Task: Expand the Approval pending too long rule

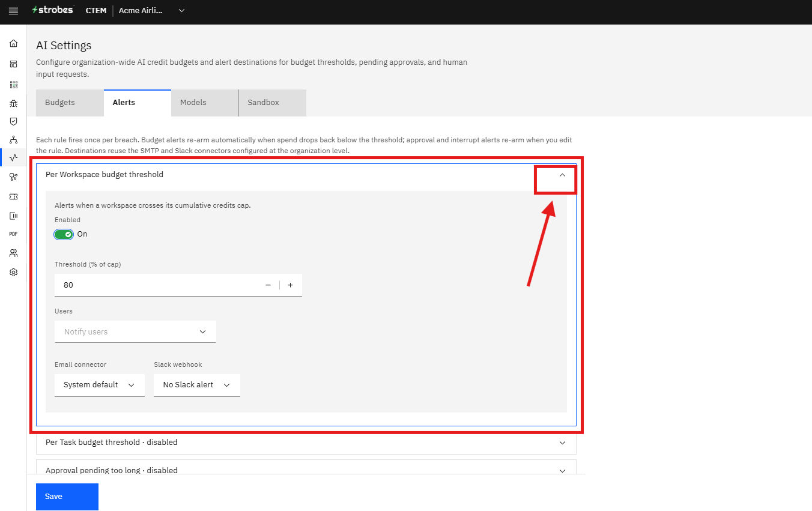Action: point(306,468)
